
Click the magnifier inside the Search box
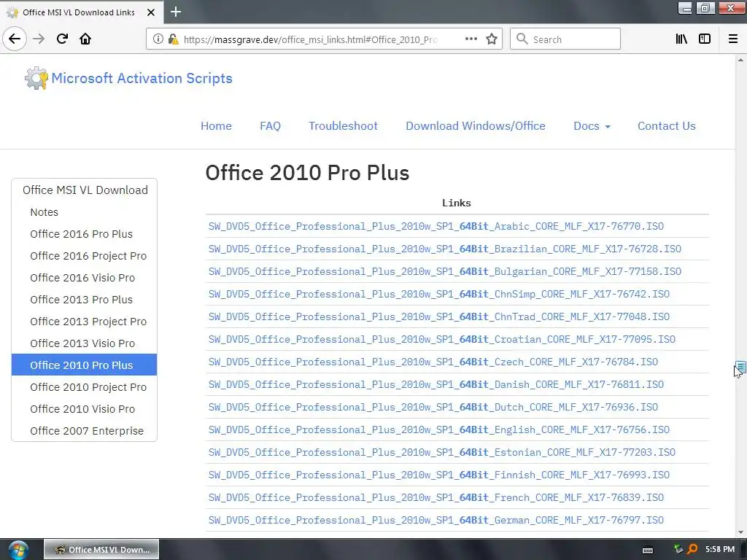click(x=522, y=39)
